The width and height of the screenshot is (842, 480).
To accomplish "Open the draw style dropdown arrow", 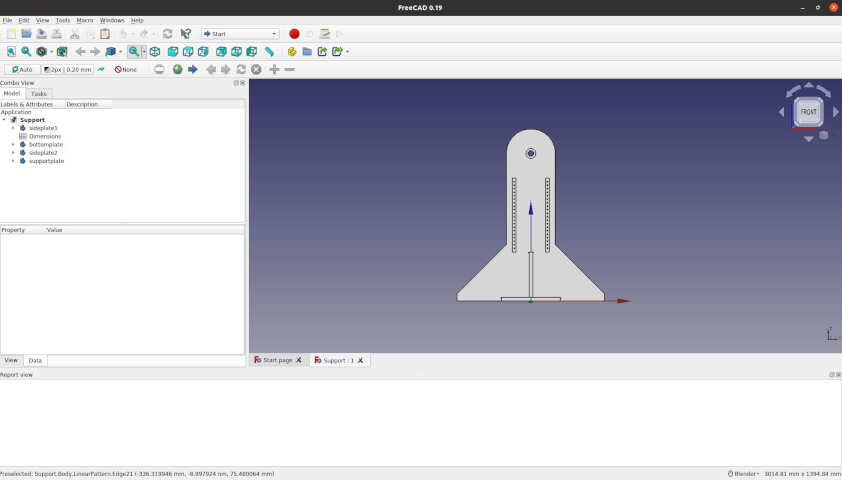I will click(x=52, y=52).
